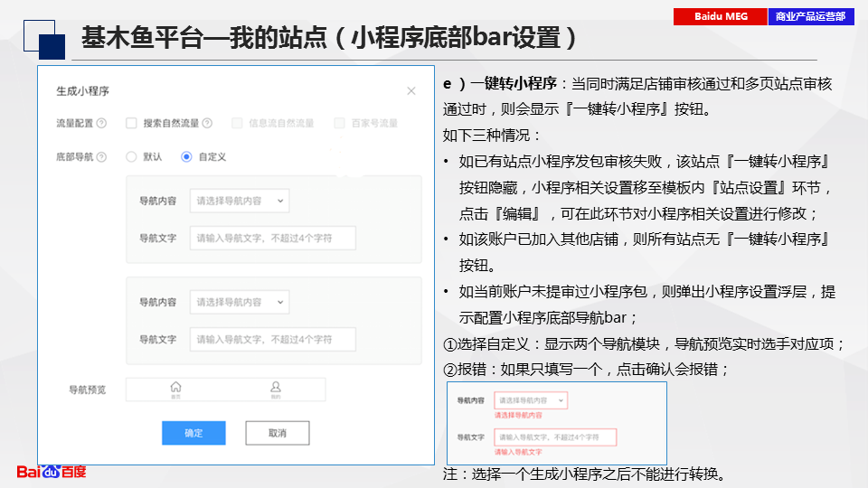
Task: Close the 生成小程序 dialog with X icon
Action: [x=411, y=91]
